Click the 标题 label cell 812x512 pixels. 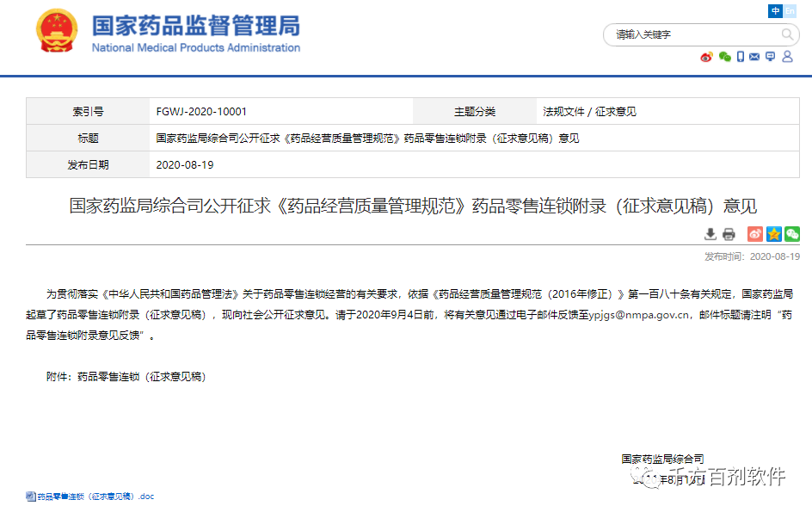tap(88, 139)
